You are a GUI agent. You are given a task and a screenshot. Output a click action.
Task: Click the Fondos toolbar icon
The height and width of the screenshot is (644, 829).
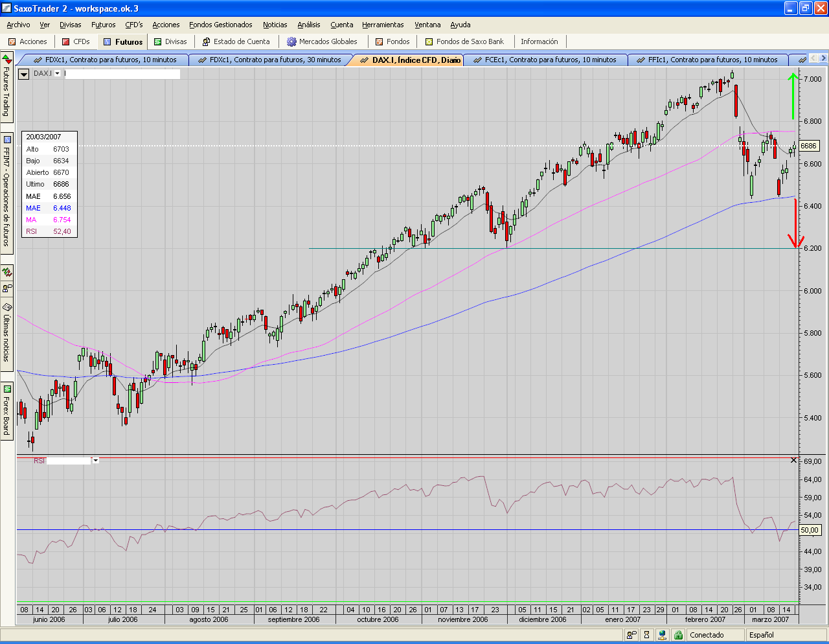(x=380, y=41)
